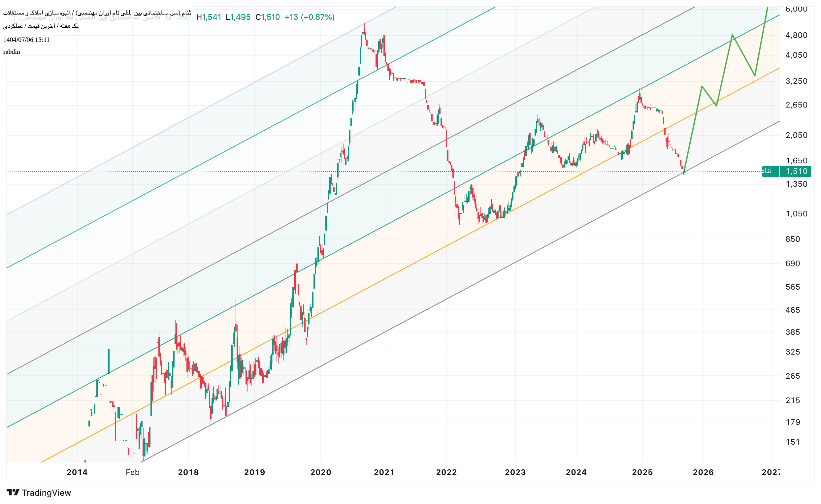Click the TradingView logo icon
This screenshot has width=821, height=504.
click(x=13, y=492)
